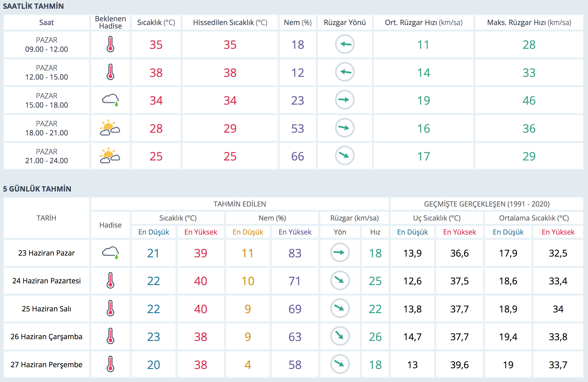The image size is (588, 382).
Task: Select the Hissedilen Sıcaklık column header
Action: coord(230,23)
